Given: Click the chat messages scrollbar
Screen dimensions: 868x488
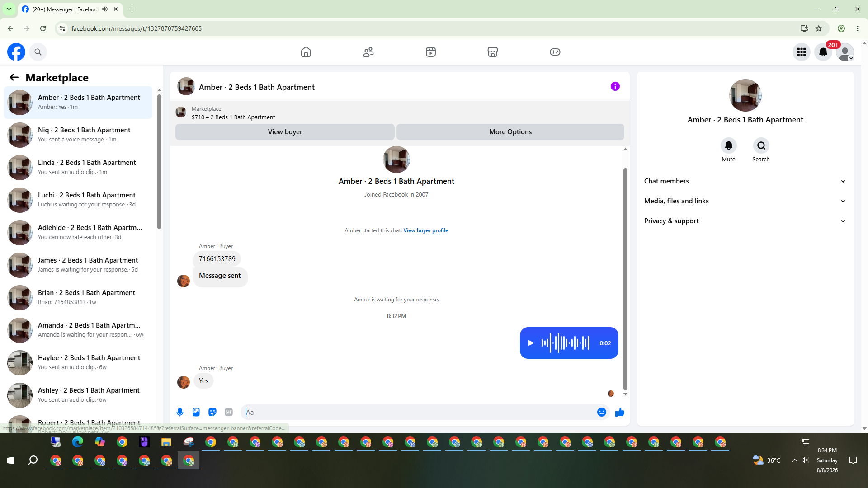Looking at the screenshot, I should 625,279.
